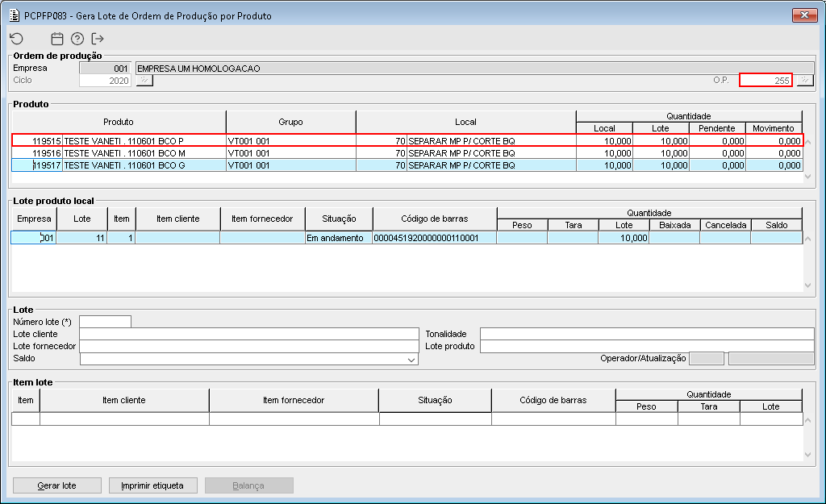
Task: Click the Baixada column header
Action: 675,225
